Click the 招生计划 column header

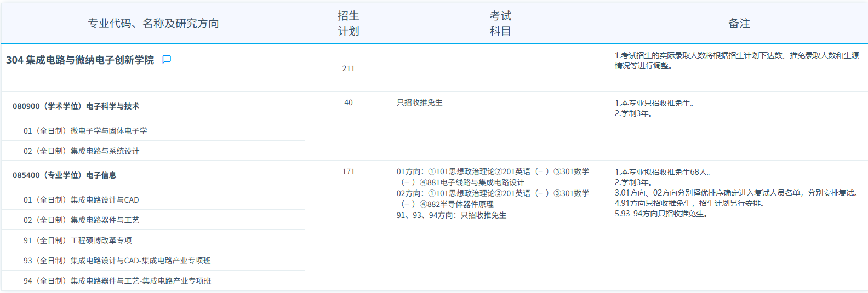(349, 24)
